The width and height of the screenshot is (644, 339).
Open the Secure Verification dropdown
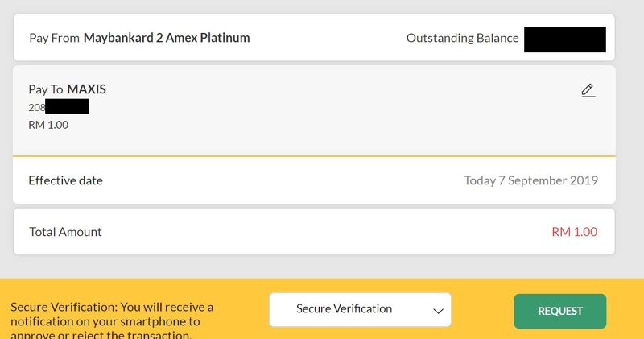pyautogui.click(x=359, y=309)
